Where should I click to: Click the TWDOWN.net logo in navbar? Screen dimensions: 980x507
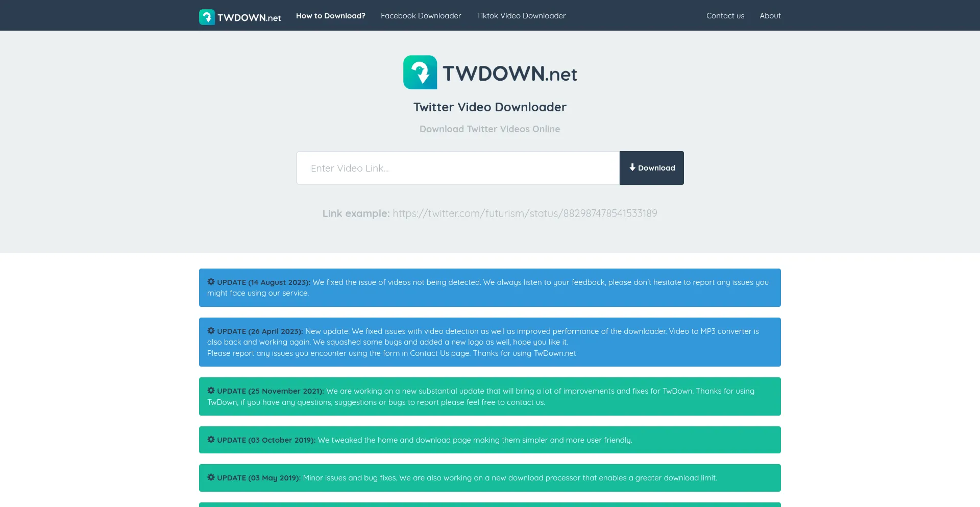click(x=240, y=17)
